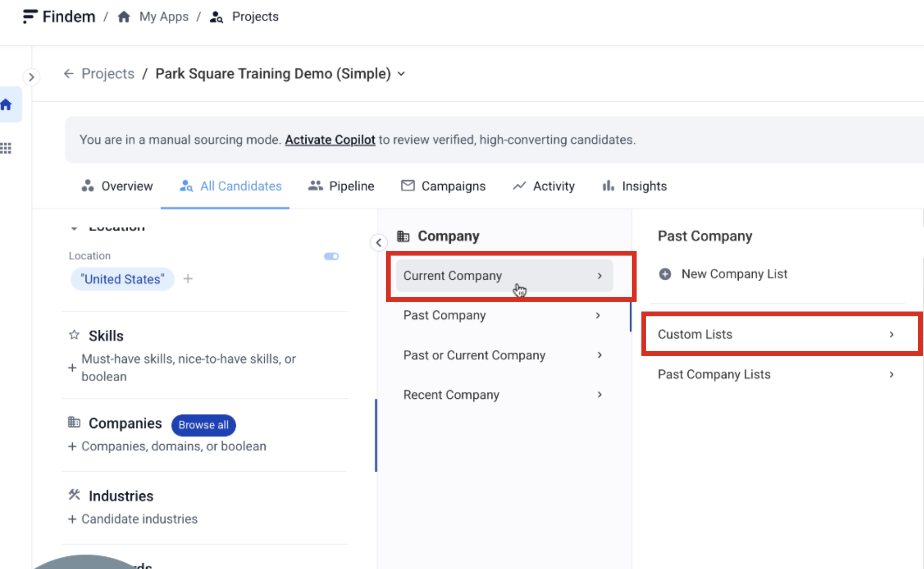This screenshot has height=569, width=924.
Task: Open the sidebar apps grid icon
Action: coord(6,148)
